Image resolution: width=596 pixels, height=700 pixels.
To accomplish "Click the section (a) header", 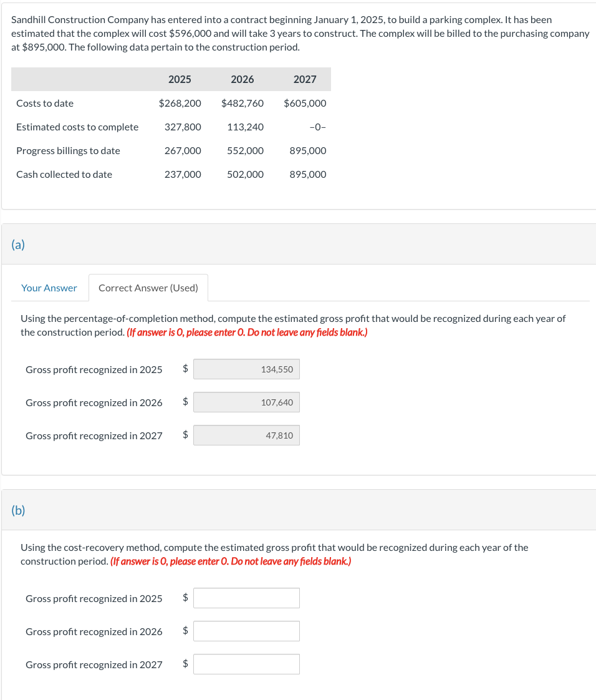I will (x=19, y=245).
